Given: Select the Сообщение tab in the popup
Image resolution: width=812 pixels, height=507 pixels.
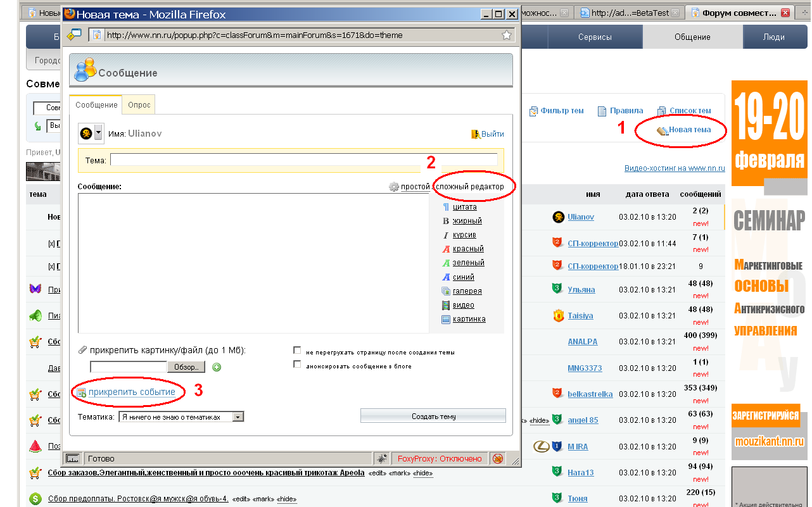Looking at the screenshot, I should click(x=96, y=104).
